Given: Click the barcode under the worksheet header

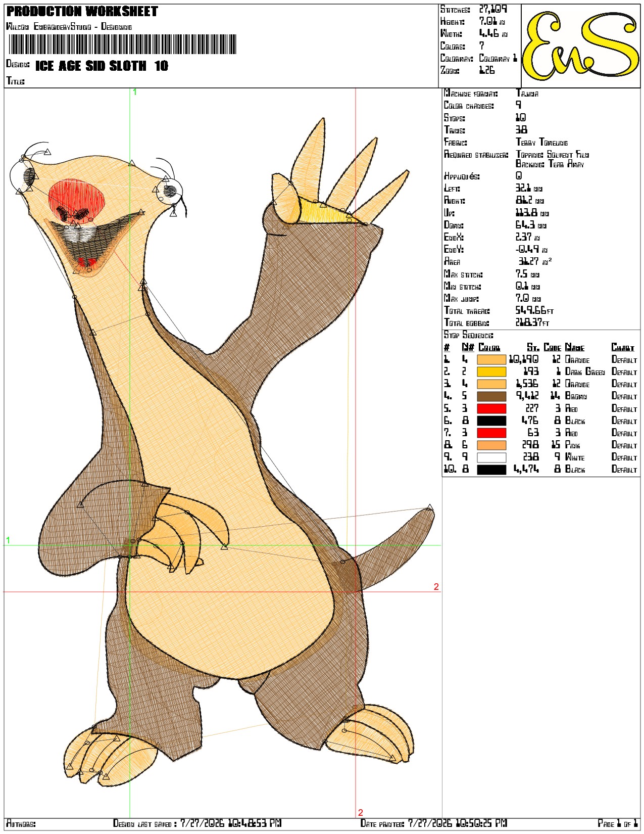Looking at the screenshot, I should (x=123, y=44).
